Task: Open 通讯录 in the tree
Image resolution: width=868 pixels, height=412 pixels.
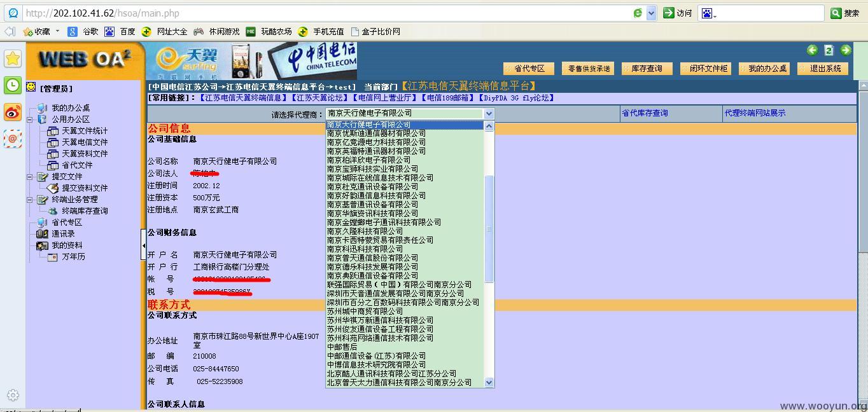Action: pos(63,234)
